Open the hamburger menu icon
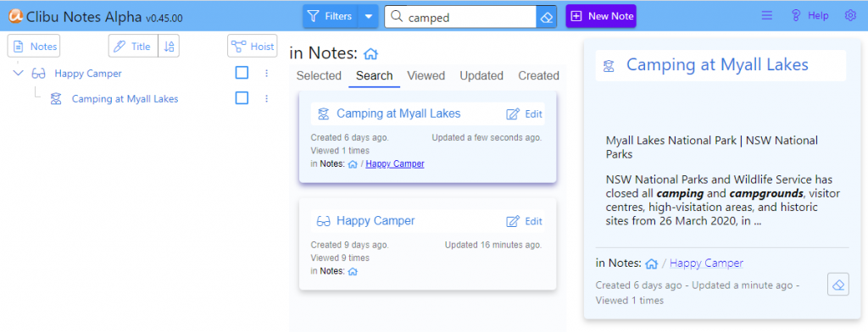 pos(766,15)
